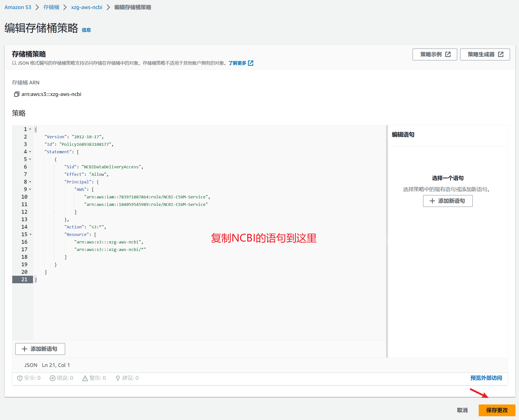
Task: Click the errors count icon
Action: (x=52, y=378)
